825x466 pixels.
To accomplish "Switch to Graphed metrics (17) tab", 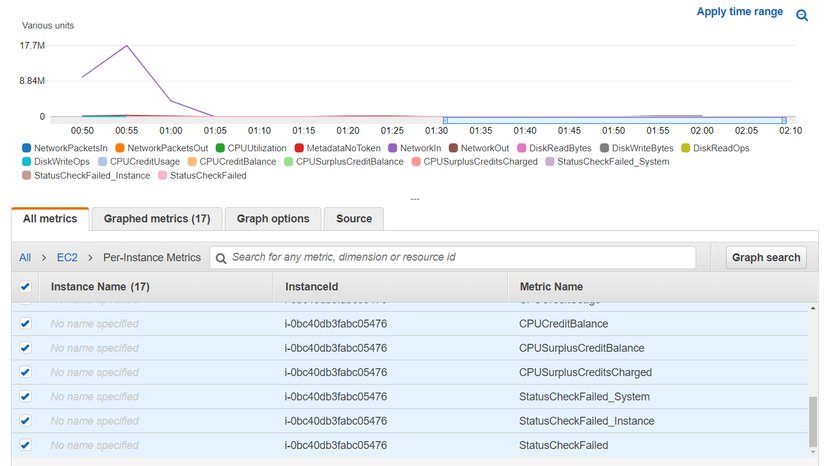I will tap(157, 219).
